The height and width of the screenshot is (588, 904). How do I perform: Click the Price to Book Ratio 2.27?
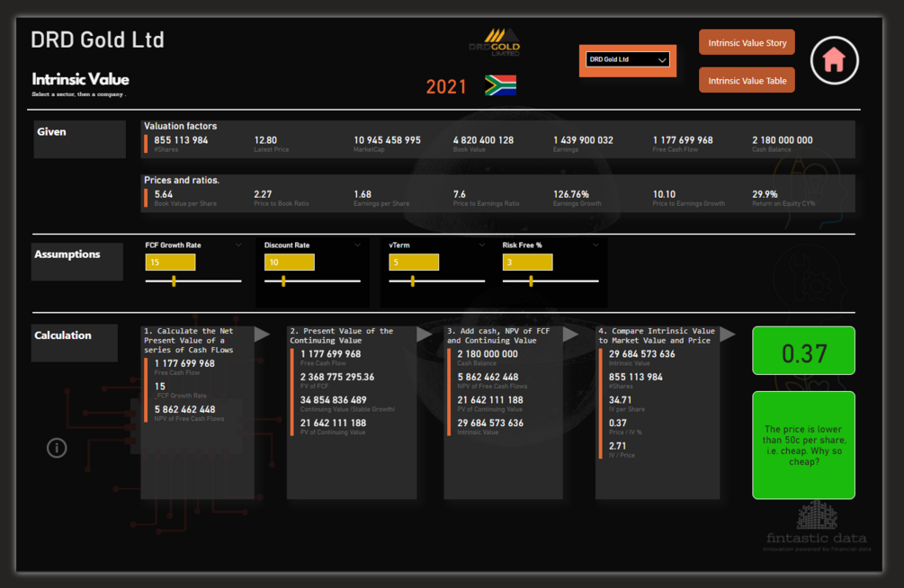click(x=263, y=194)
